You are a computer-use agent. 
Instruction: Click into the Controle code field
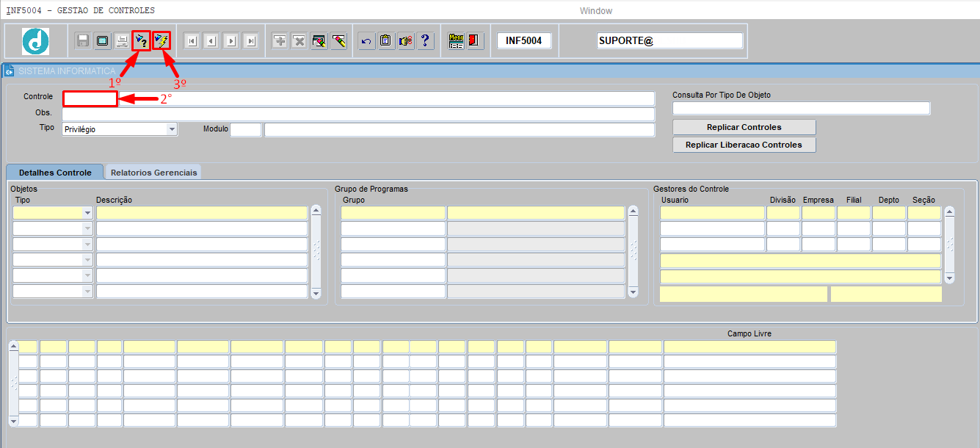click(x=90, y=98)
